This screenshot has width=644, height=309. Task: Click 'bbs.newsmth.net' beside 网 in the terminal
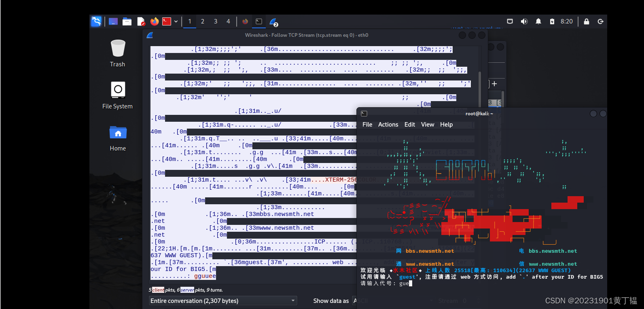(430, 251)
